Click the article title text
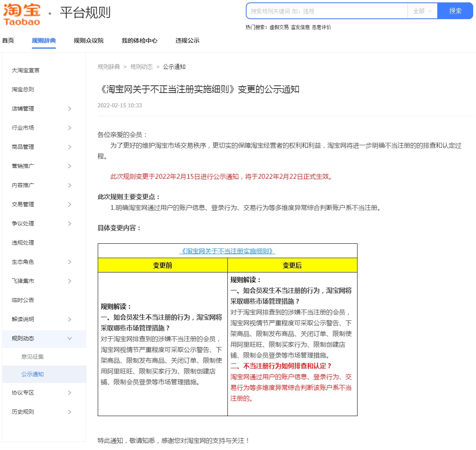 [199, 89]
